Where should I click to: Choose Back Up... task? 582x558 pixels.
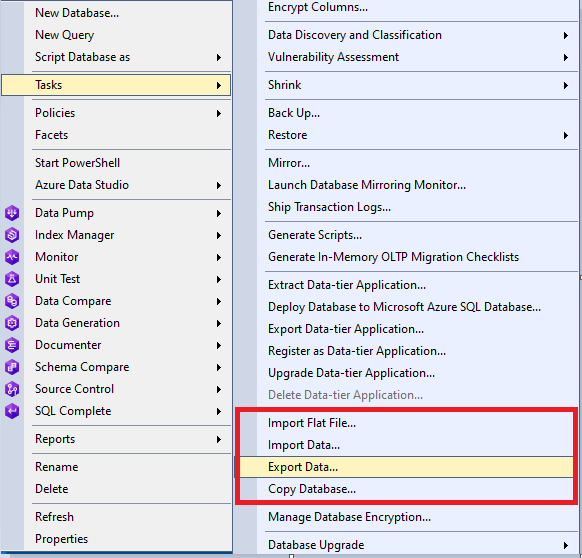coord(294,113)
